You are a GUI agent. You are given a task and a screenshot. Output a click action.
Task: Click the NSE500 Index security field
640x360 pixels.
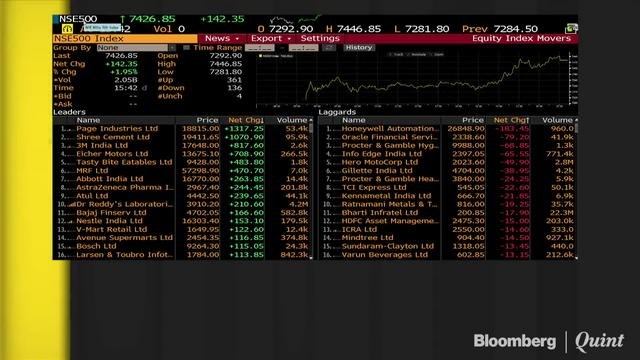[x=125, y=38]
